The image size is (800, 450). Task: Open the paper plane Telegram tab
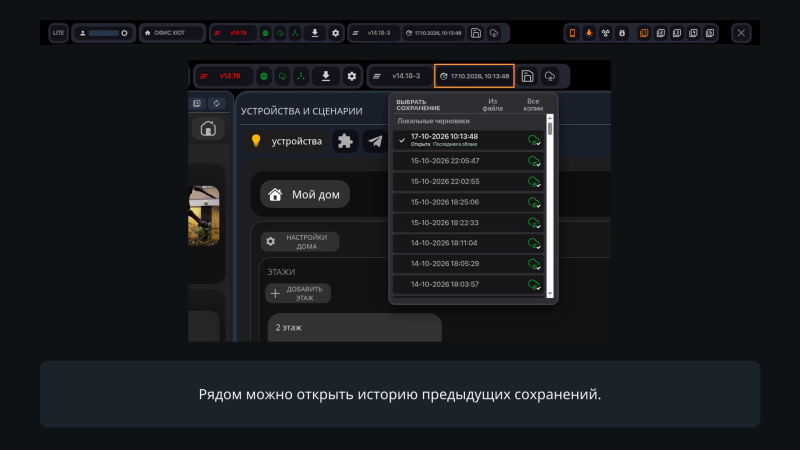(x=375, y=141)
